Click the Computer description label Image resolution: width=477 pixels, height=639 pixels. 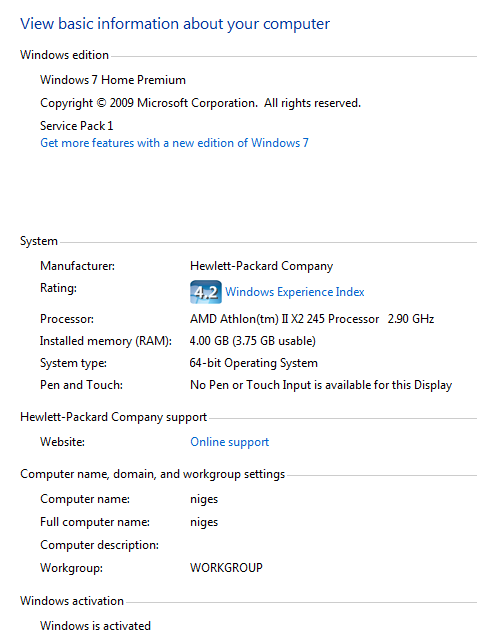point(99,545)
